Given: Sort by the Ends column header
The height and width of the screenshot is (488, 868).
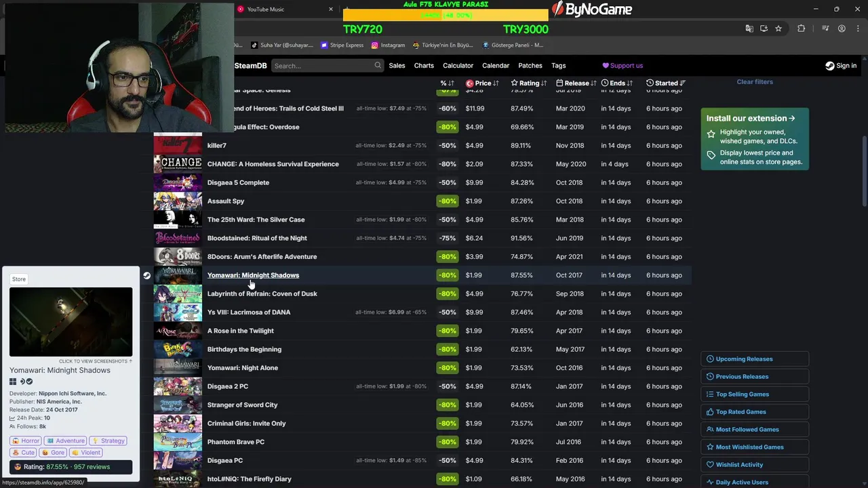Looking at the screenshot, I should 617,83.
